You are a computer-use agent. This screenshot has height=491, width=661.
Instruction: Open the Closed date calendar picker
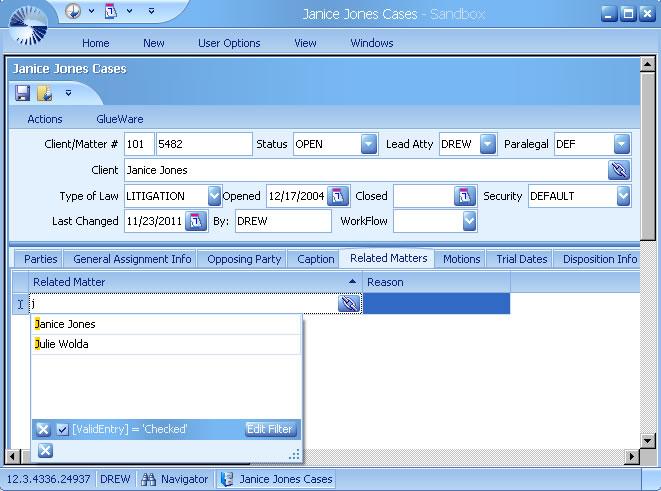click(x=465, y=196)
